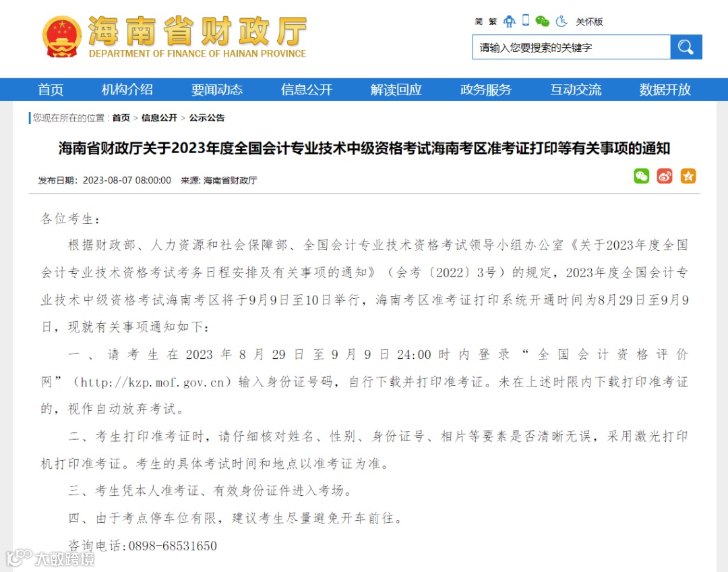Click the phone number 0898-68531650
728x572 pixels.
(x=173, y=546)
